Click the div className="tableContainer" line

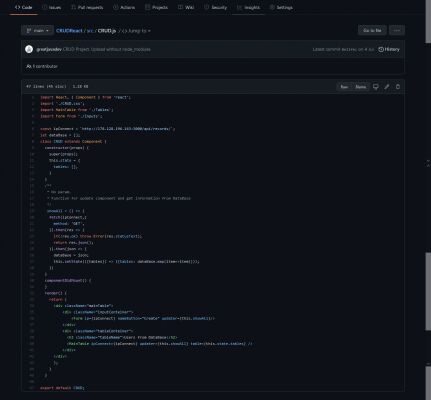point(98,331)
